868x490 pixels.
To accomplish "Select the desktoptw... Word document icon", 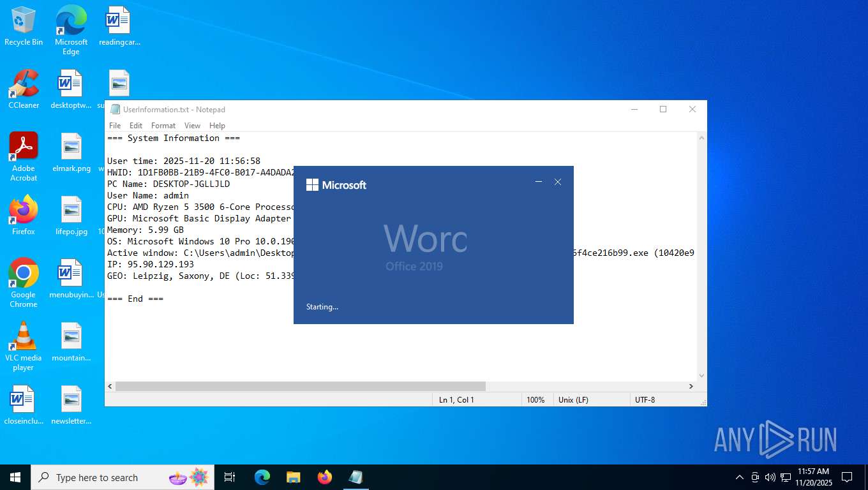I will pyautogui.click(x=71, y=89).
